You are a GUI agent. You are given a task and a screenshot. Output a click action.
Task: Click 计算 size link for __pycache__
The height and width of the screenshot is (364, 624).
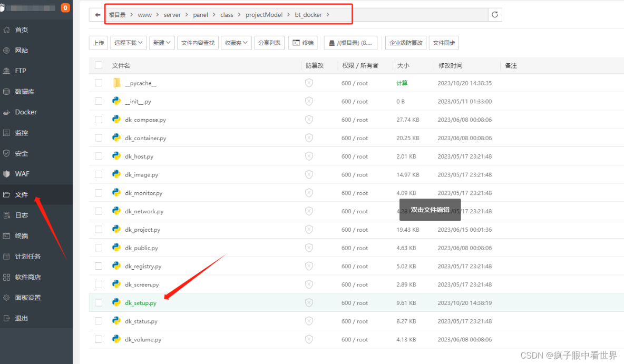(402, 83)
